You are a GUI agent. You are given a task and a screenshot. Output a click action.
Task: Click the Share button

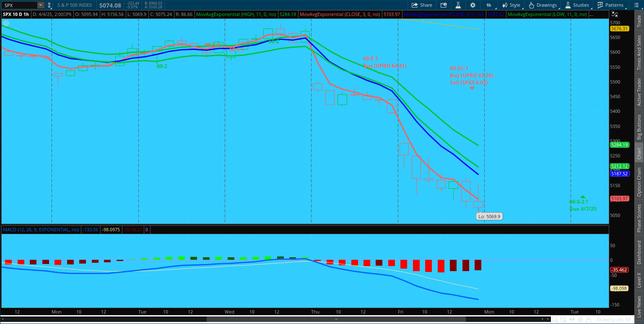click(x=422, y=5)
